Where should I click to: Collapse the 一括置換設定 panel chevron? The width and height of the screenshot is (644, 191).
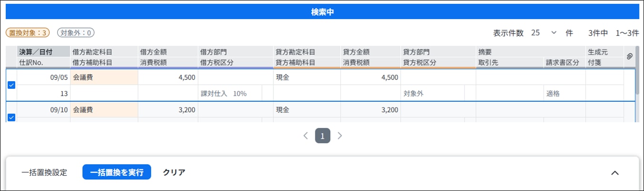(615, 172)
